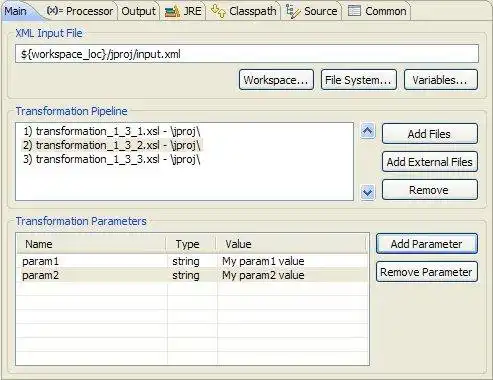Click the Add Files button
This screenshot has width=493, height=380.
click(x=430, y=134)
